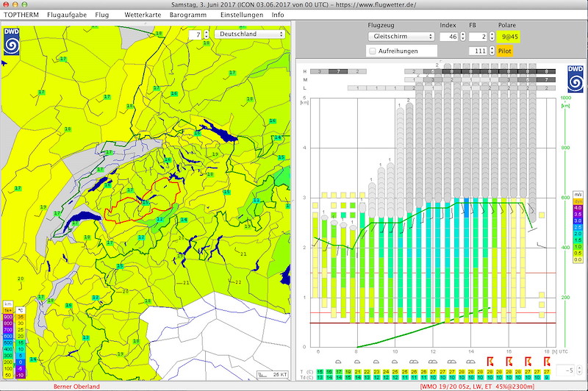
Task: Click the 900 km distance legend swatch
Action: (x=8, y=317)
